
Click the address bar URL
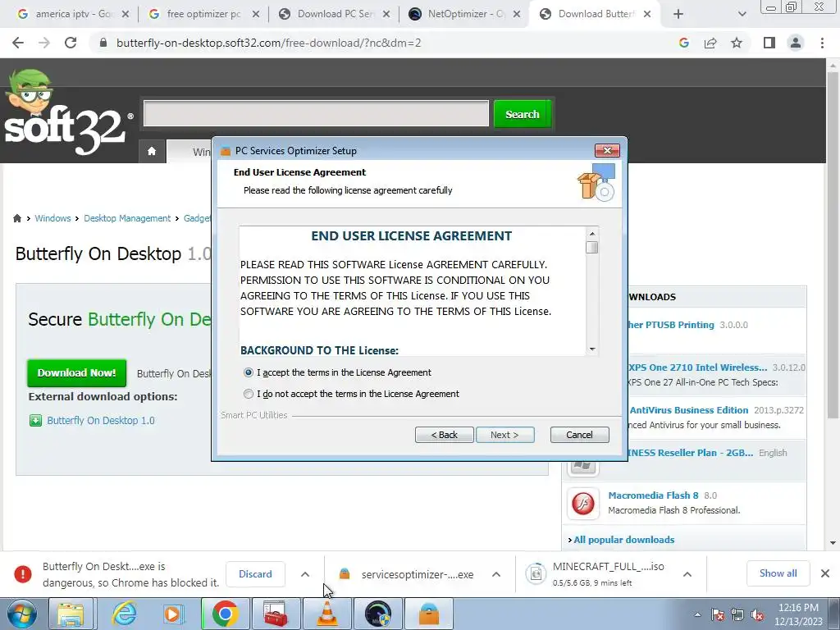tap(268, 43)
